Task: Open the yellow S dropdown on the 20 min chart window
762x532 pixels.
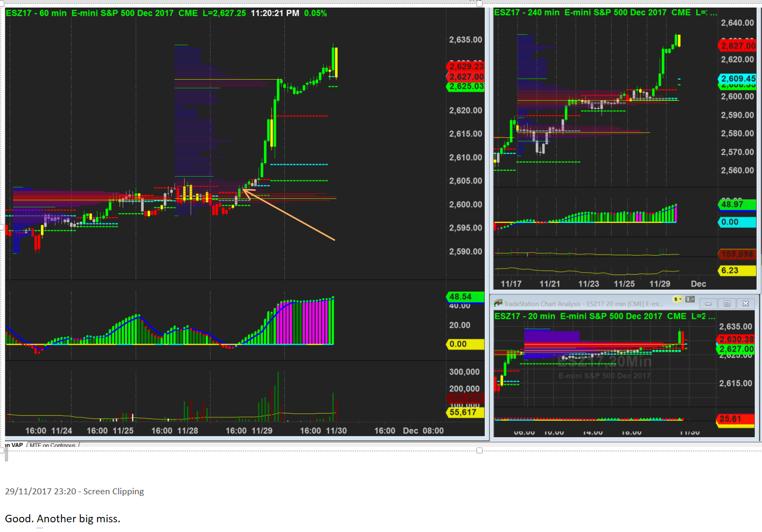Action: click(x=678, y=299)
